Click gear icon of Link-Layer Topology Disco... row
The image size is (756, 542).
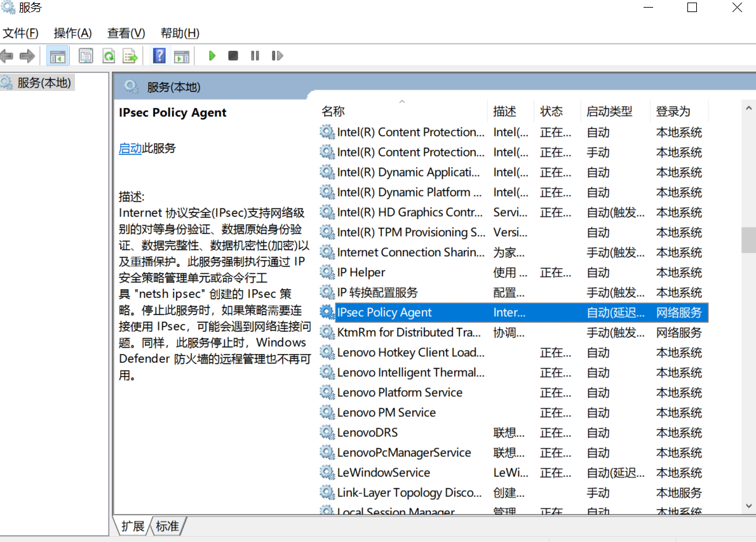click(x=327, y=492)
